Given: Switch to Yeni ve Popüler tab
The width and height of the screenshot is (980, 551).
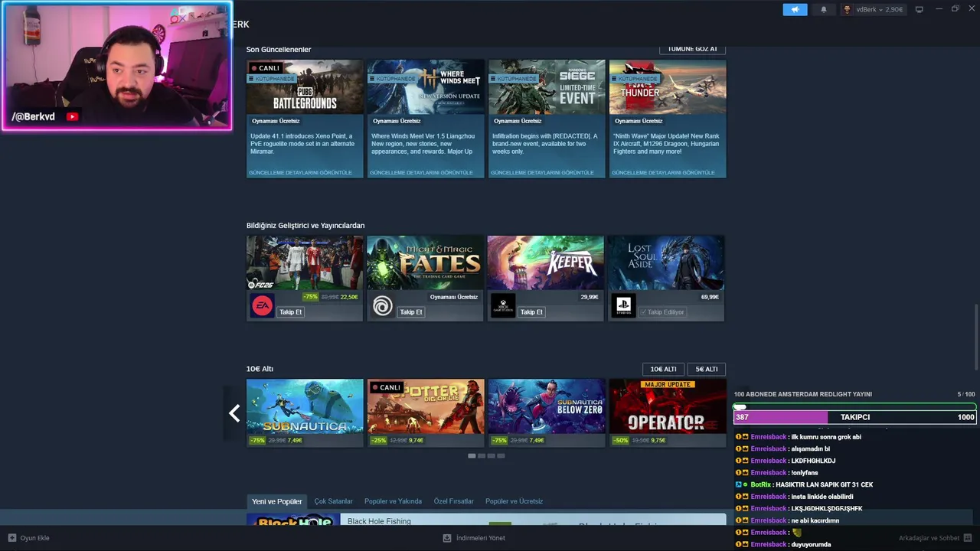Looking at the screenshot, I should [277, 502].
